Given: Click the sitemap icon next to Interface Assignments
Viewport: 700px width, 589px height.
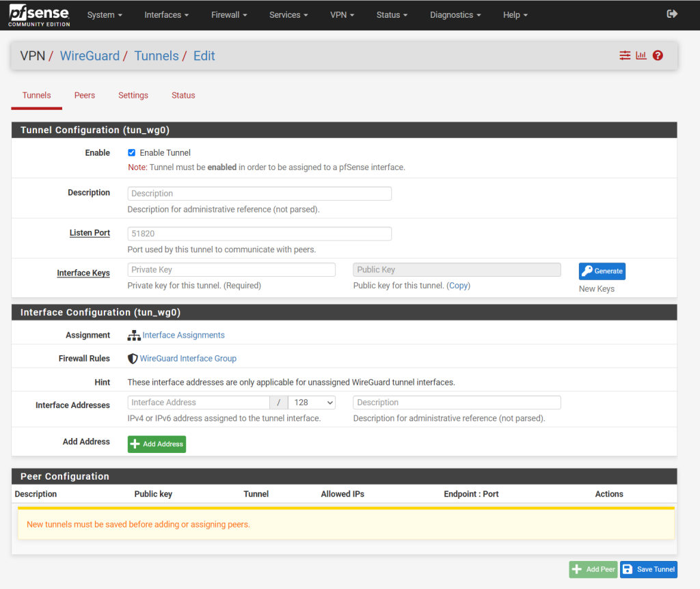Looking at the screenshot, I should coord(134,335).
